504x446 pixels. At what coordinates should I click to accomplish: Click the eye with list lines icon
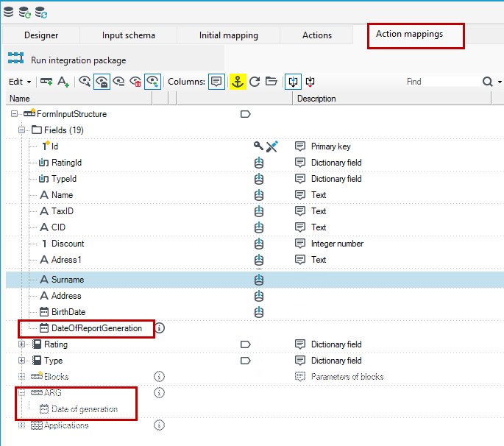[x=118, y=82]
